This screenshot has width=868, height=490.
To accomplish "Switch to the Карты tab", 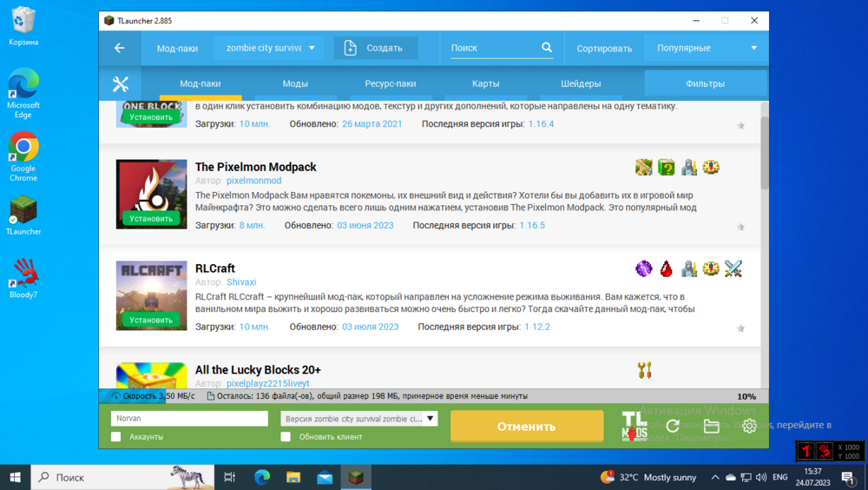I will 485,83.
